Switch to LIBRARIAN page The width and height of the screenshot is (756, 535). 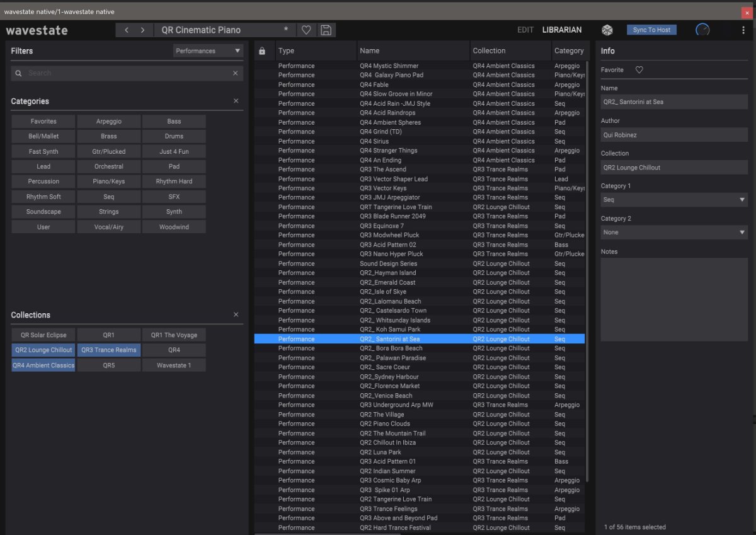(562, 30)
